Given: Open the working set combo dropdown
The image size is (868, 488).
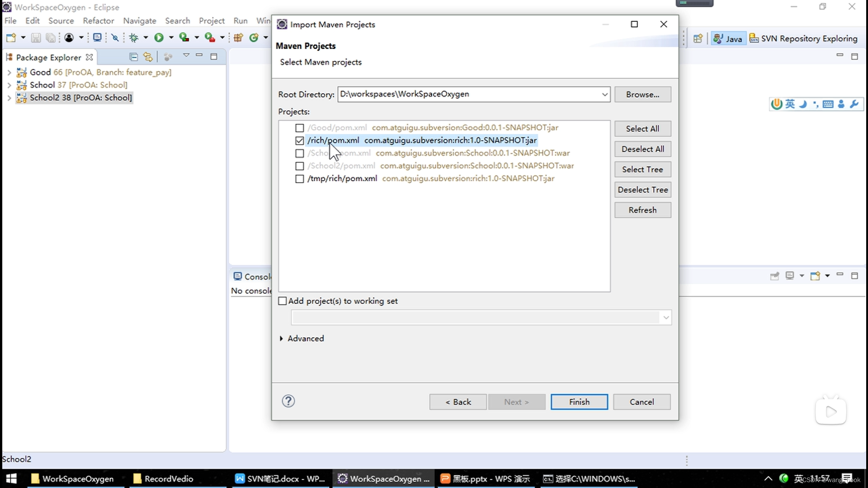Looking at the screenshot, I should tap(665, 318).
